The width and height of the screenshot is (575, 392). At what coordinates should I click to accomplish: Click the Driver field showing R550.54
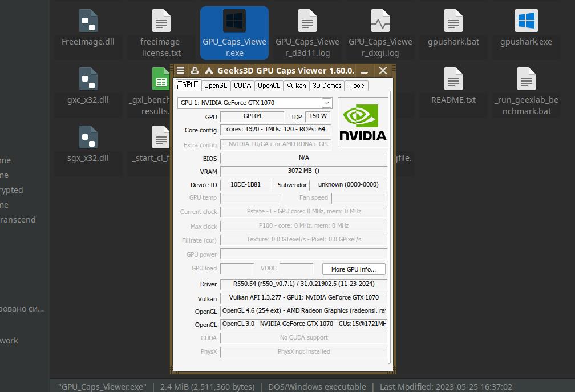click(303, 284)
